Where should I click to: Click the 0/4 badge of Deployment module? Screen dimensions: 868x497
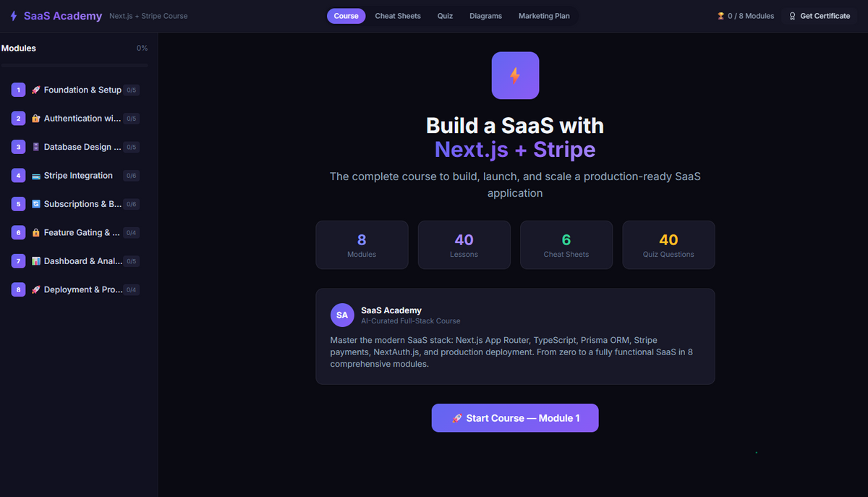click(132, 289)
